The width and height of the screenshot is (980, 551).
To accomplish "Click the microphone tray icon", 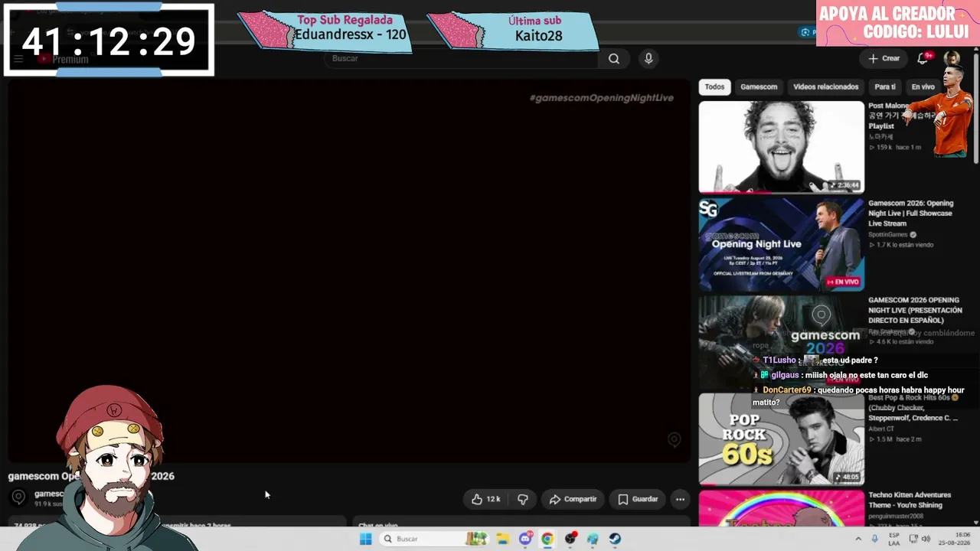I will 874,539.
